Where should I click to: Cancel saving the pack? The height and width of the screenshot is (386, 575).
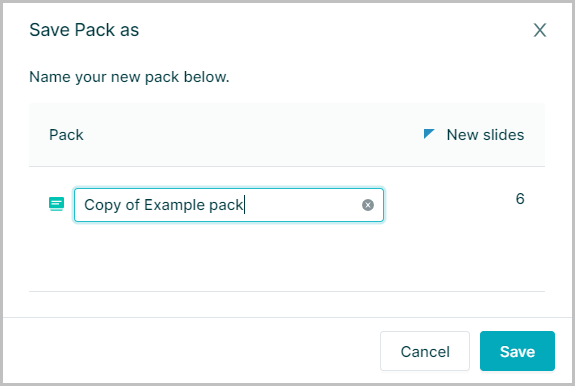(425, 351)
